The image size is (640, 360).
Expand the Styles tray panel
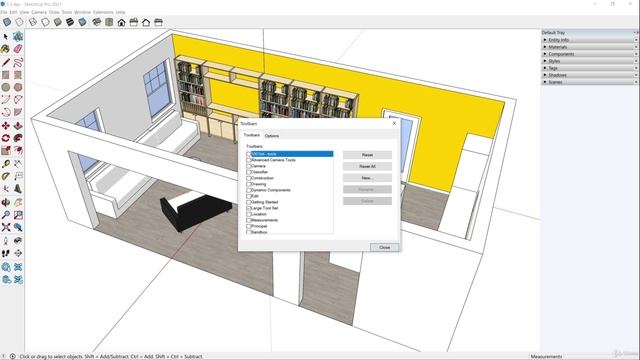590,61
